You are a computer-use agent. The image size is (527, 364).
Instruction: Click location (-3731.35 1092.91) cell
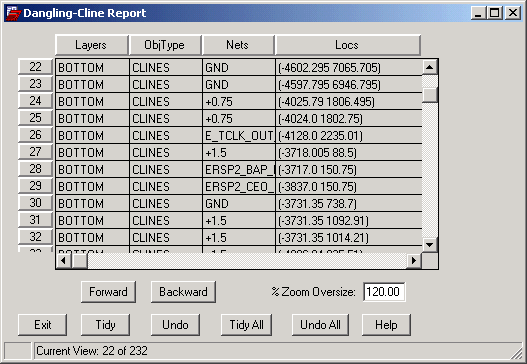[349, 220]
